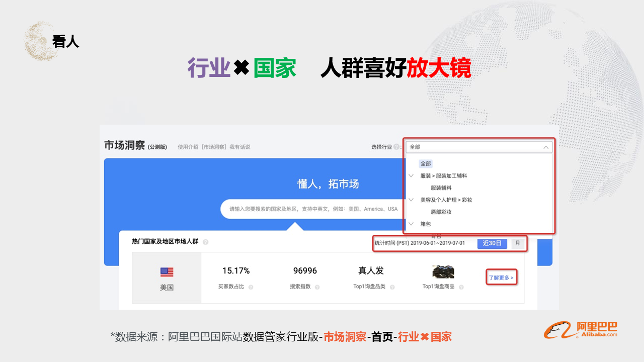Screen dimensions: 644x362
Task: Click help icon beside Top1询盘品类
Action: (392, 287)
